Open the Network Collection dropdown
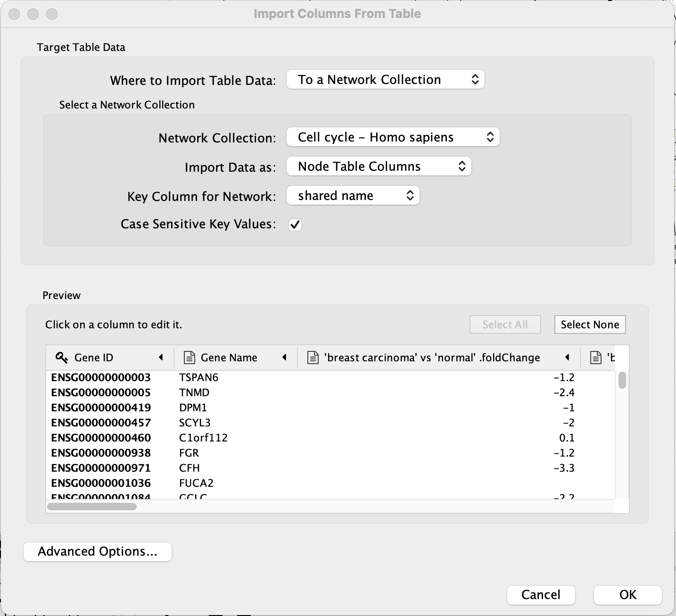This screenshot has width=676, height=616. (393, 137)
